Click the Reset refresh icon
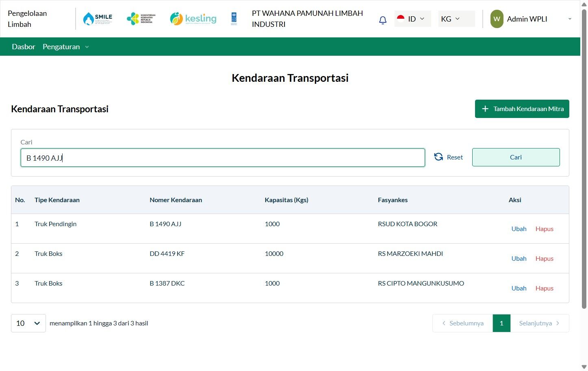The height and width of the screenshot is (371, 588). click(438, 157)
